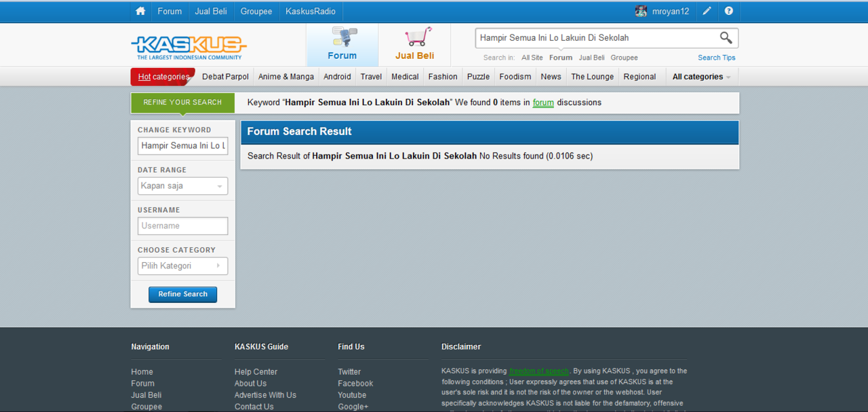Open the Medical category
Viewport: 868px width, 412px height.
click(405, 77)
